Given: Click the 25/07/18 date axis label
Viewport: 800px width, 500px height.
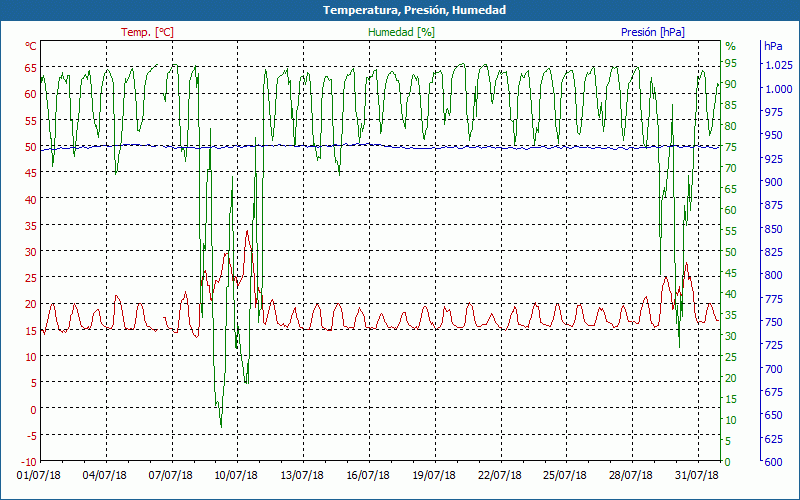Looking at the screenshot, I should [565, 475].
